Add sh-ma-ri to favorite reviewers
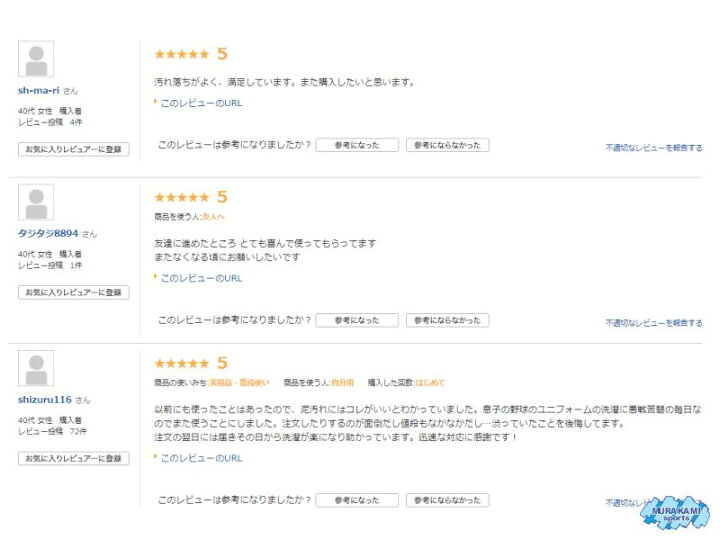 point(73,149)
